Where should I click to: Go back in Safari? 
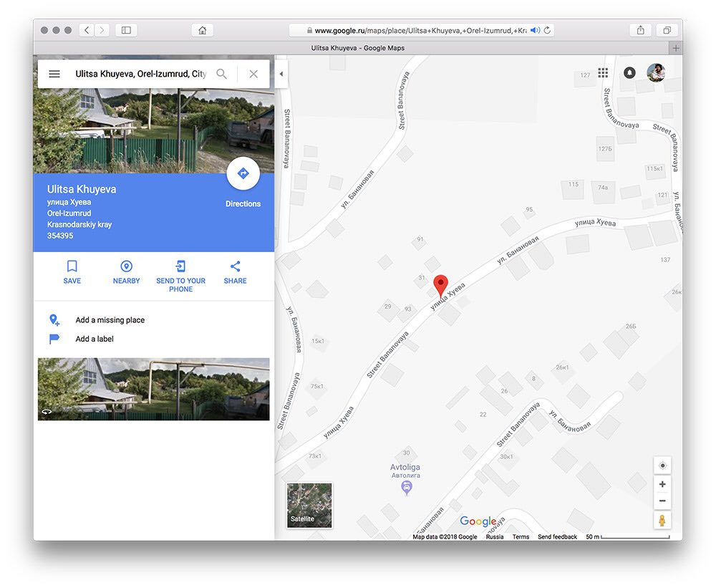87,30
